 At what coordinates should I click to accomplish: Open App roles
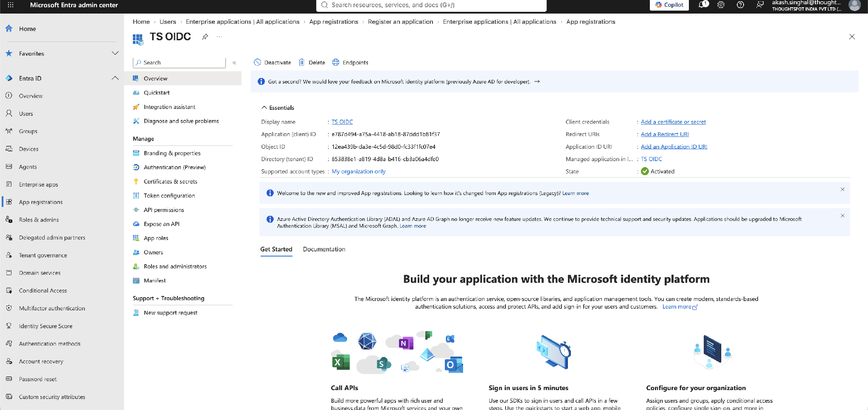tap(156, 238)
